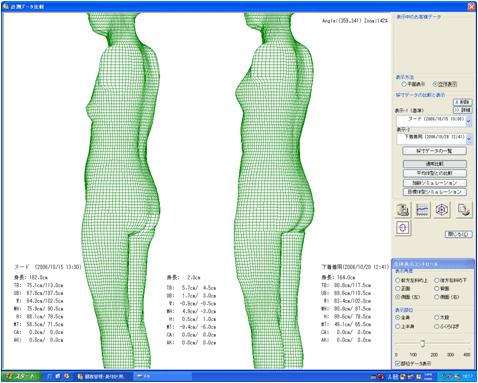Select the 上半身 upper body radio
This screenshot has width=478, height=383.
(398, 326)
